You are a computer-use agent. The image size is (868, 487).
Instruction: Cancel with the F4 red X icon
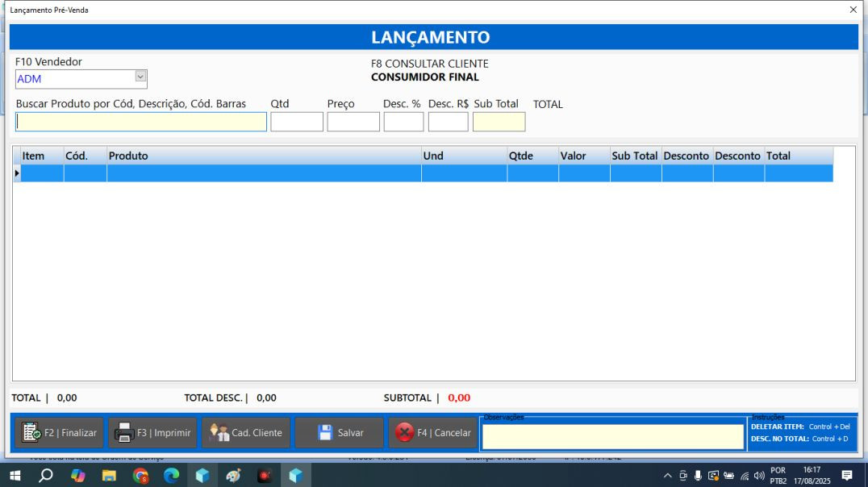click(404, 433)
